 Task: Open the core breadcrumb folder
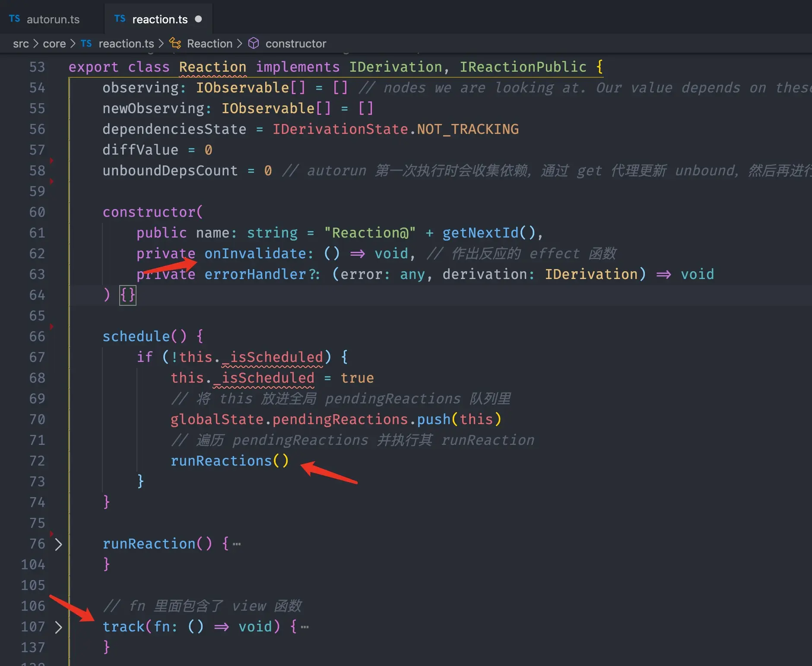pos(54,44)
